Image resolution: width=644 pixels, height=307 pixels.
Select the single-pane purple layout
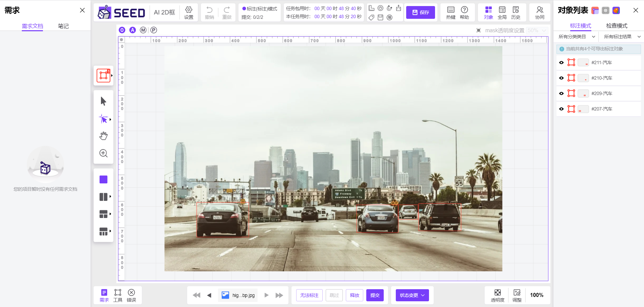pos(103,179)
